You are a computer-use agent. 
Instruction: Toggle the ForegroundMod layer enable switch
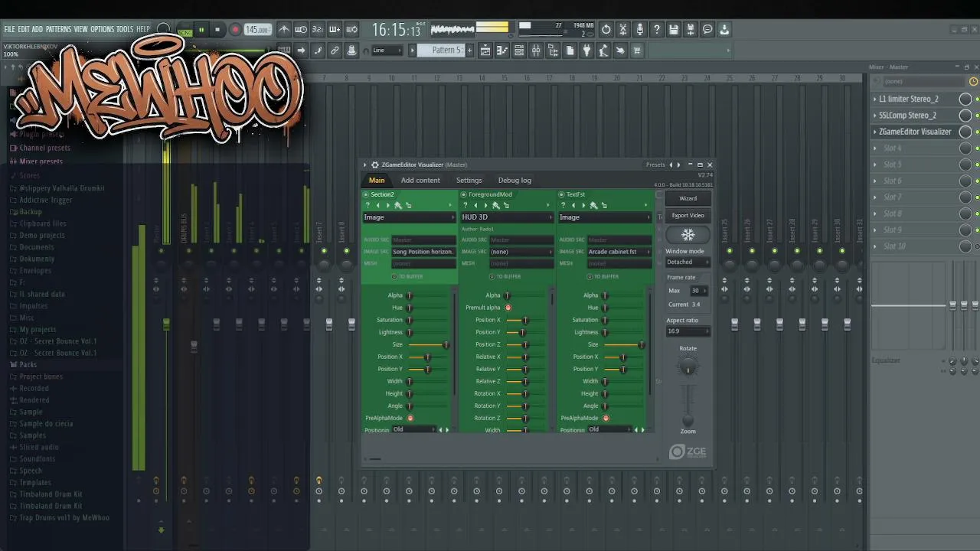[x=464, y=194]
